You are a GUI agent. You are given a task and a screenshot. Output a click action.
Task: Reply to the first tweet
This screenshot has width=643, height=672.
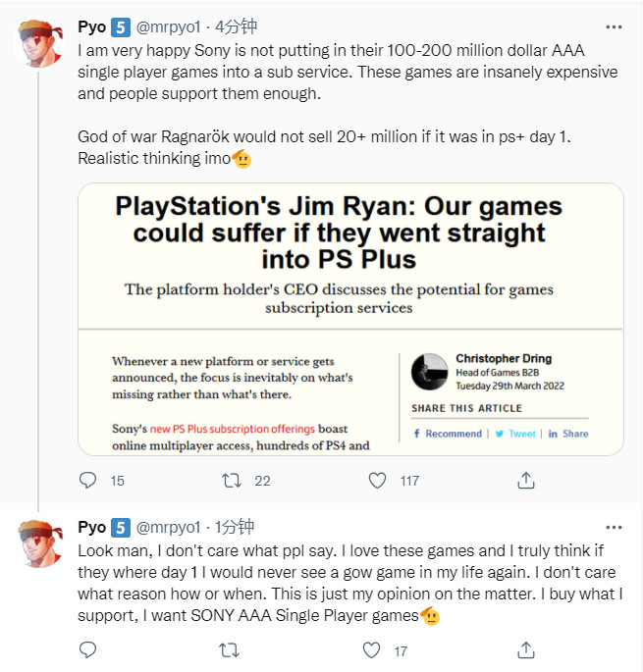tap(88, 480)
